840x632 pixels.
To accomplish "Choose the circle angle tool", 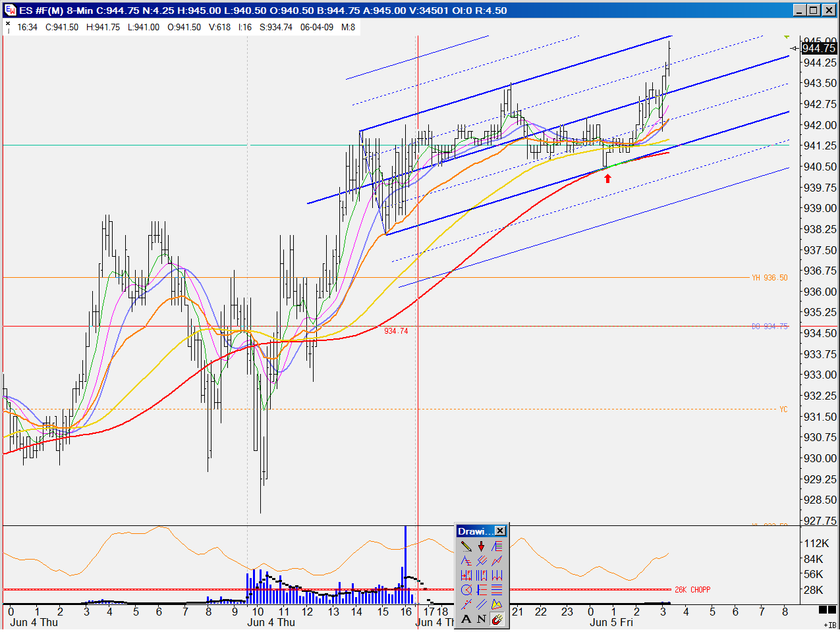I will (x=466, y=590).
